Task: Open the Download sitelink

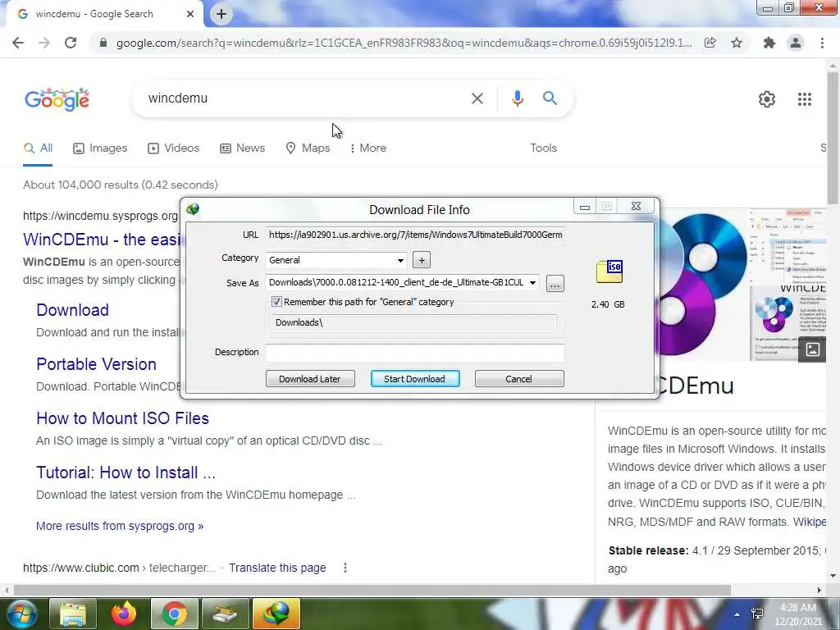Action: [72, 310]
